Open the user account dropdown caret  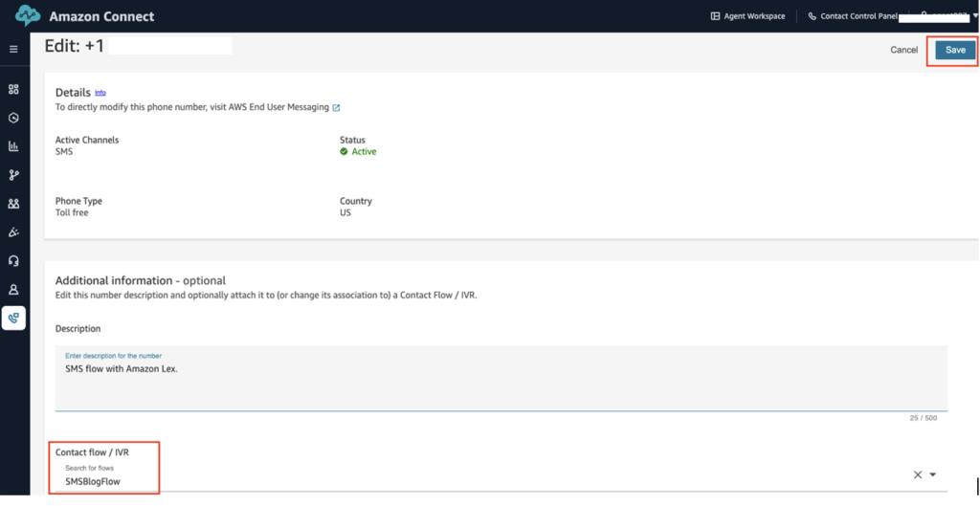(975, 16)
